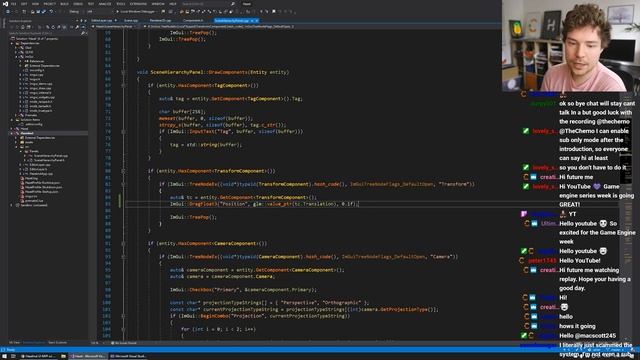Toggle the pin on EditorLayer.cpp tab
Screen dimensions: 640x360
point(116,20)
